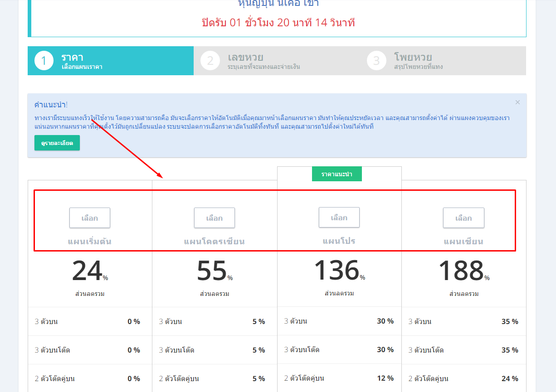This screenshot has width=556, height=392.
Task: Click the green ราคาแนะนำ badge
Action: tap(337, 174)
